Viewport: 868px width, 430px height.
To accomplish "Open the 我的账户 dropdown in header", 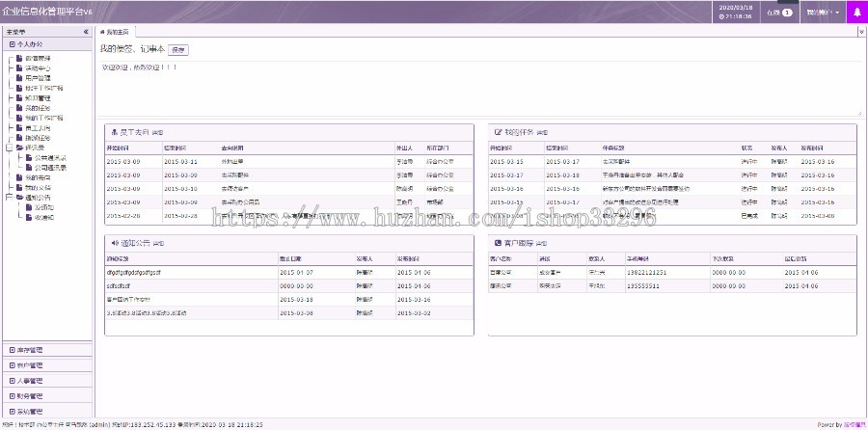I will (823, 13).
